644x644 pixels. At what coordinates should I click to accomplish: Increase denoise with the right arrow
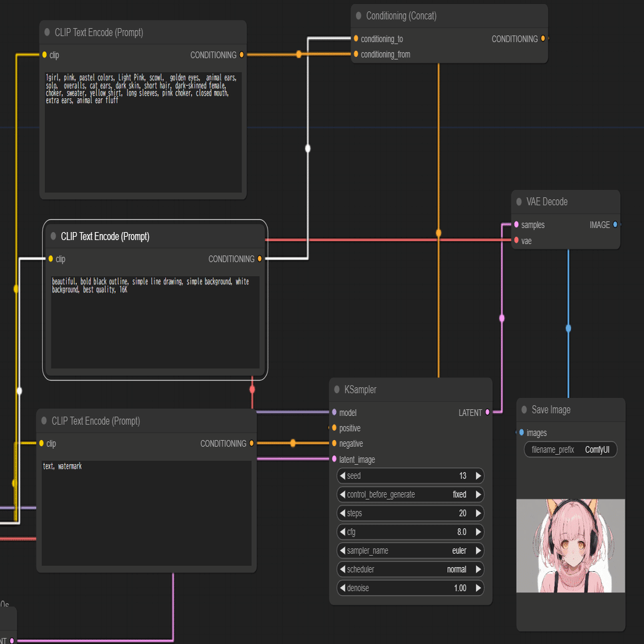coord(478,588)
